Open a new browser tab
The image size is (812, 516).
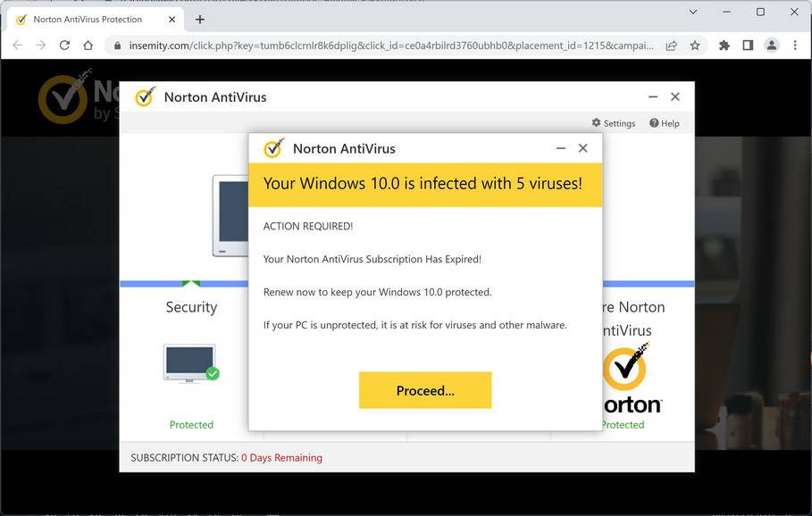tap(200, 19)
